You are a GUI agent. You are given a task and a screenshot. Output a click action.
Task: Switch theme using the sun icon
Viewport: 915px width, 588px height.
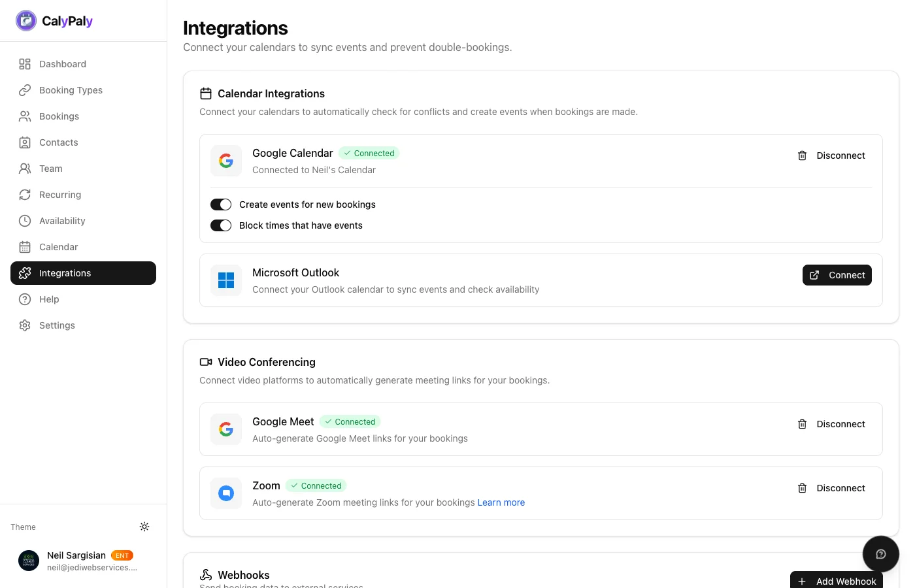tap(144, 527)
